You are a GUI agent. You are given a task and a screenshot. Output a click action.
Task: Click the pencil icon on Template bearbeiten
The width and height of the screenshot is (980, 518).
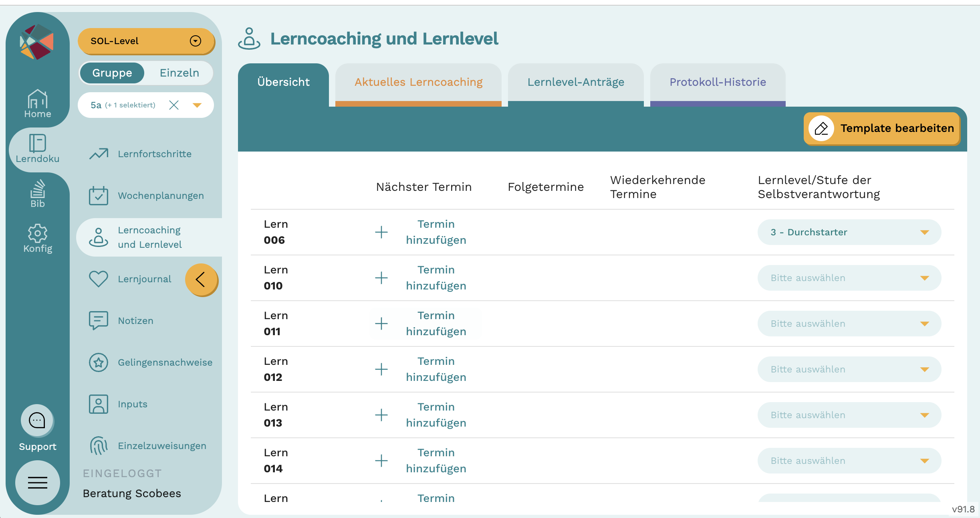pos(821,129)
